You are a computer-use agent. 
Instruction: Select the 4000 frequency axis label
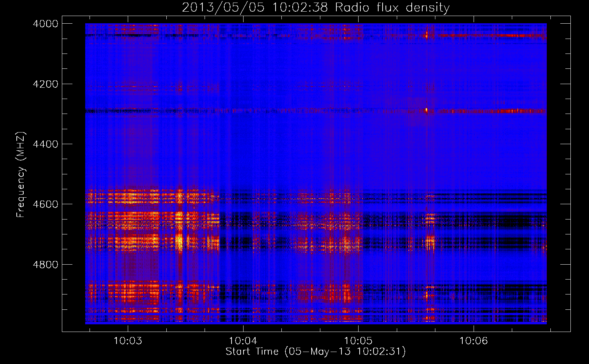(x=46, y=24)
